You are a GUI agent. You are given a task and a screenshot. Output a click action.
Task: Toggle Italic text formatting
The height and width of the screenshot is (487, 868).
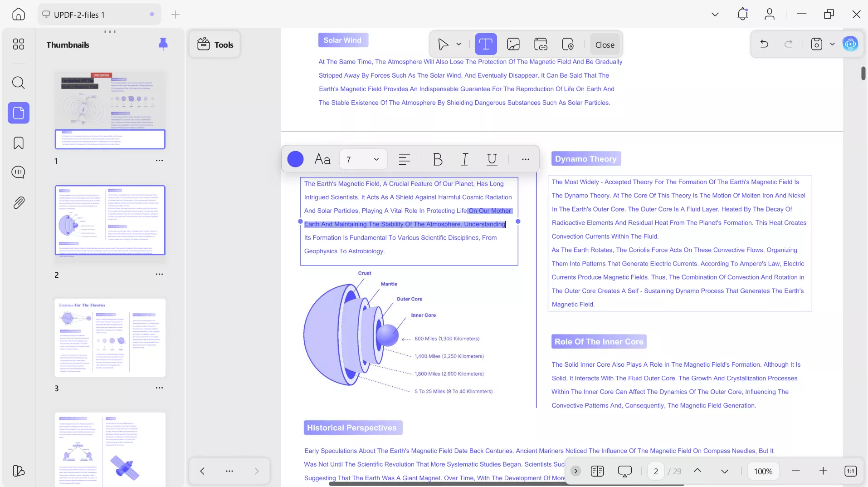[464, 159]
